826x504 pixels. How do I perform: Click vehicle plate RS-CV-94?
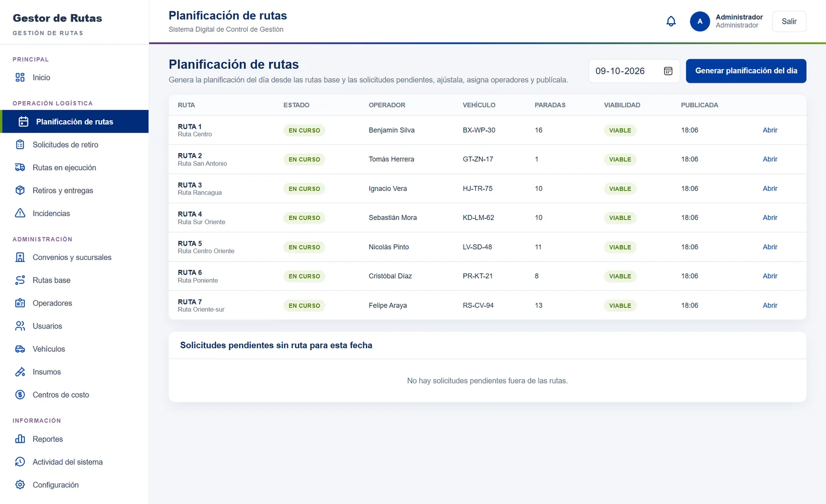pos(478,305)
